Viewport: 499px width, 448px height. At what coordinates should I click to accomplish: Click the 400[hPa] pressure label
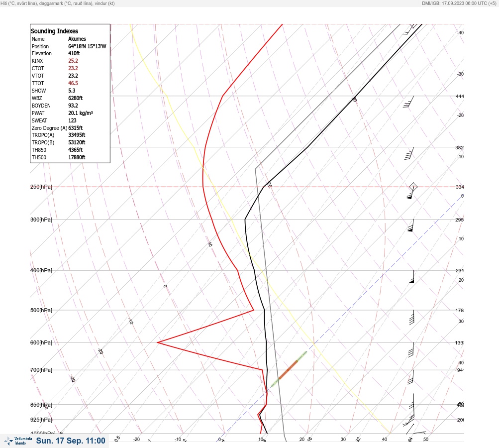click(x=41, y=270)
